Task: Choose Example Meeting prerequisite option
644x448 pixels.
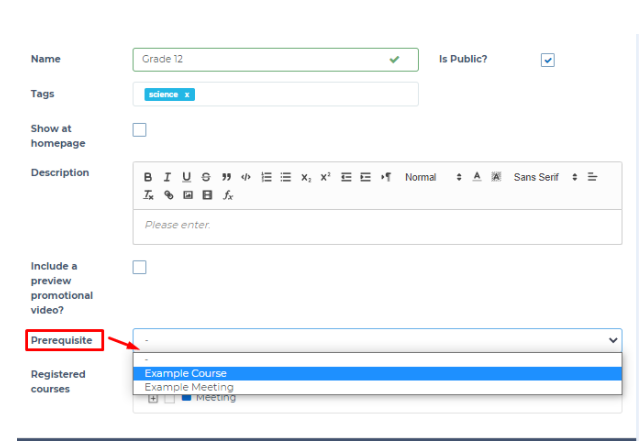Action: 189,387
